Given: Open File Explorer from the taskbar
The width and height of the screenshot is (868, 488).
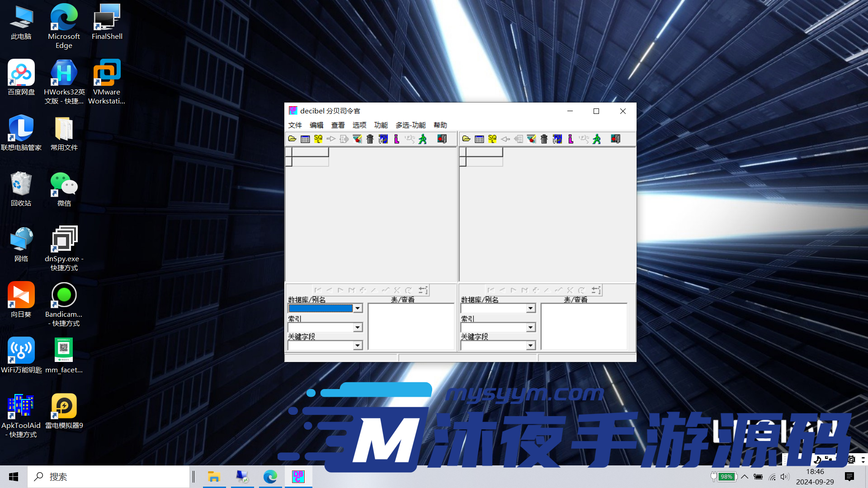Looking at the screenshot, I should click(x=214, y=477).
